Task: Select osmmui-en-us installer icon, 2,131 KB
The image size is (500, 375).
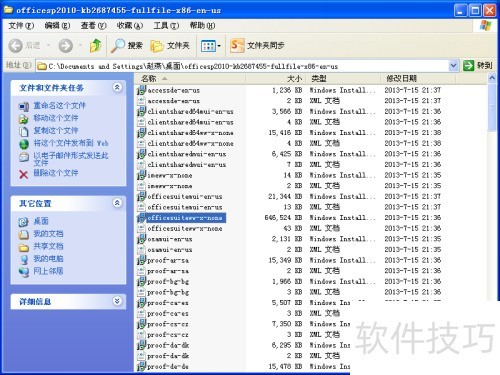Action: point(141,239)
